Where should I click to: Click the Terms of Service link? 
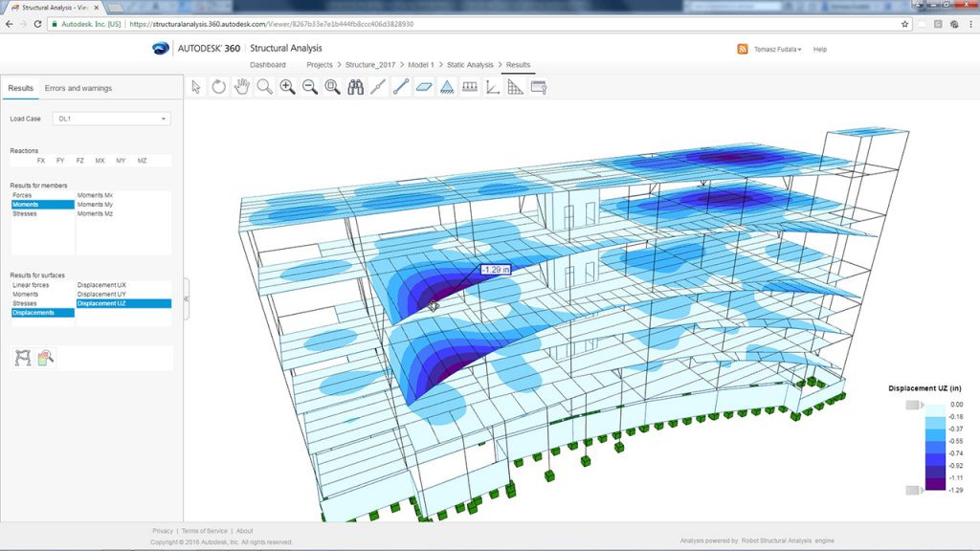[x=203, y=530]
